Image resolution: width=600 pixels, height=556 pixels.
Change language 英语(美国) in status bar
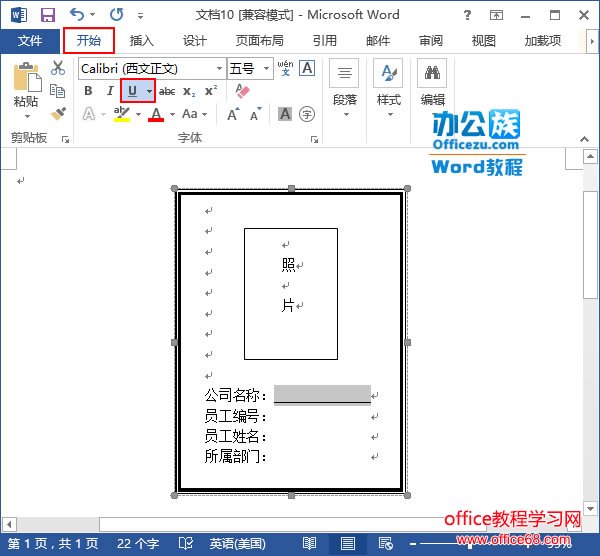pyautogui.click(x=237, y=544)
